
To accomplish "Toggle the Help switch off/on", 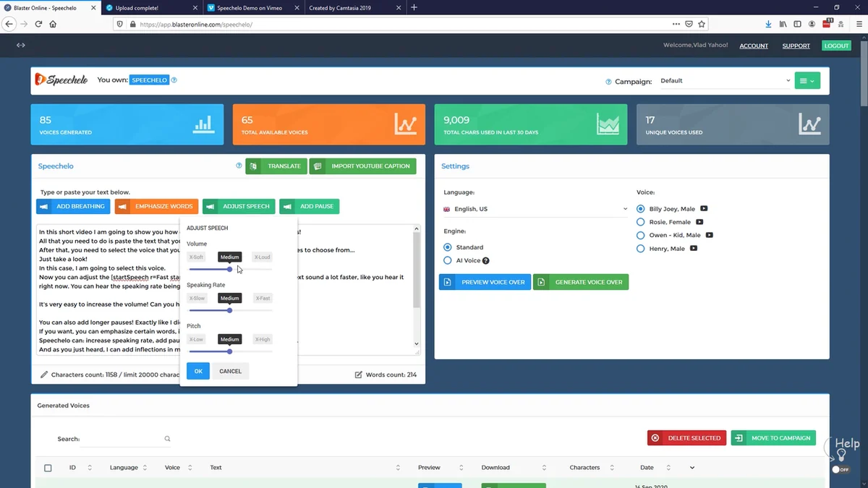I will pyautogui.click(x=840, y=469).
